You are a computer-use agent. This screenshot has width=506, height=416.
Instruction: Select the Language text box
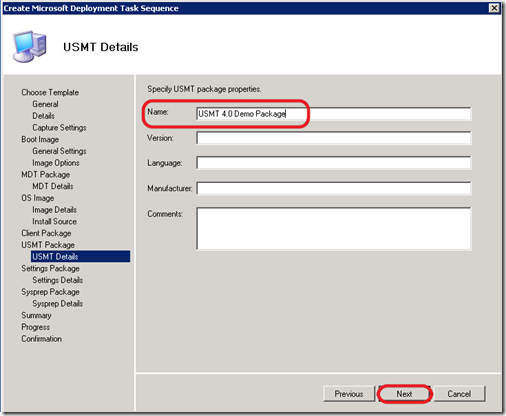[x=334, y=163]
